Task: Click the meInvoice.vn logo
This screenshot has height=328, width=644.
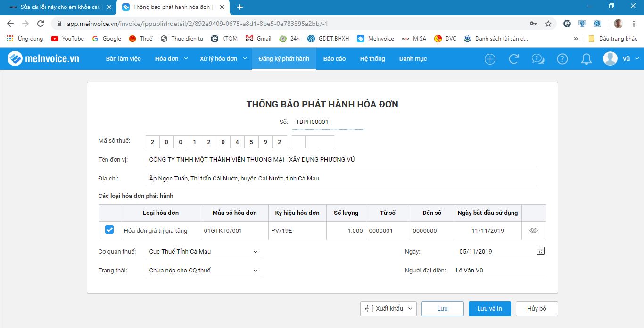Action: tap(43, 59)
